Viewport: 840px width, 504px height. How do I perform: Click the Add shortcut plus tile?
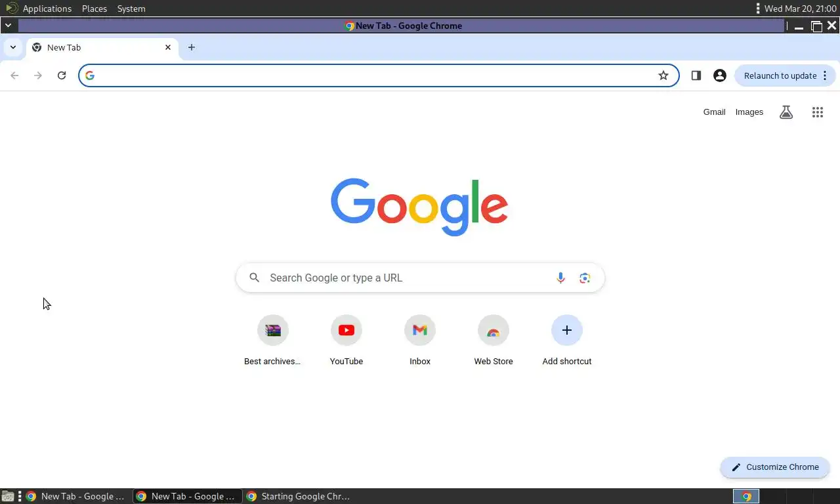(567, 330)
